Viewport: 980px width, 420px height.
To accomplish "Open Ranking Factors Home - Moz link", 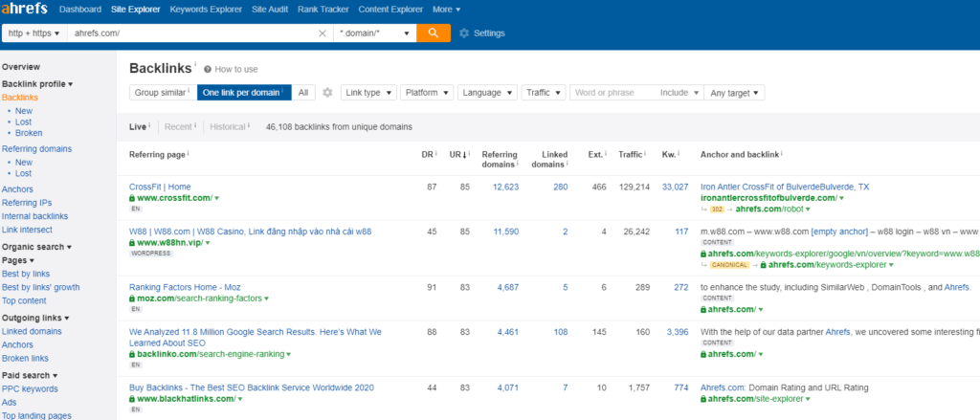I will point(187,288).
